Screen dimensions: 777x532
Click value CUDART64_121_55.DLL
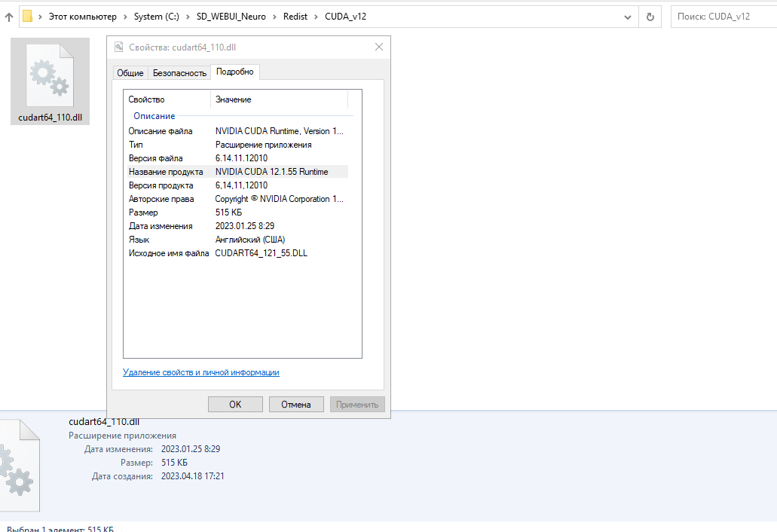(x=262, y=253)
